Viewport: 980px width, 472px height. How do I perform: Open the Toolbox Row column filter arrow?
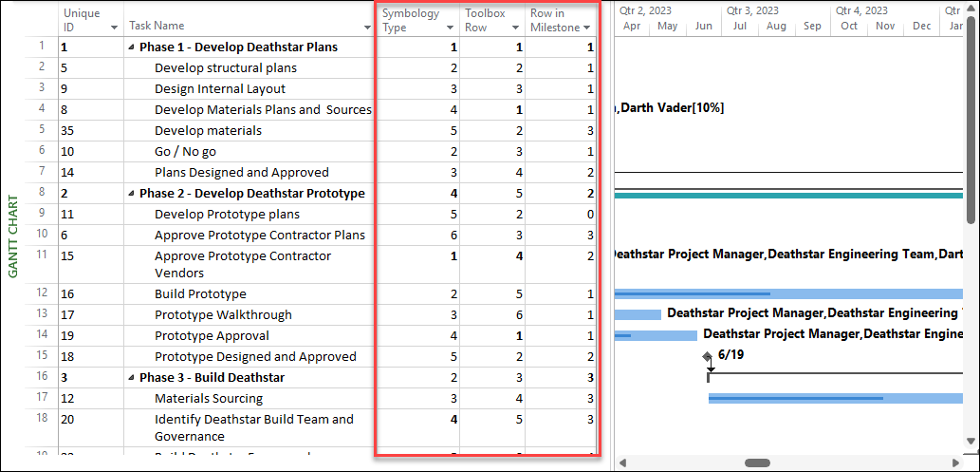tap(515, 28)
